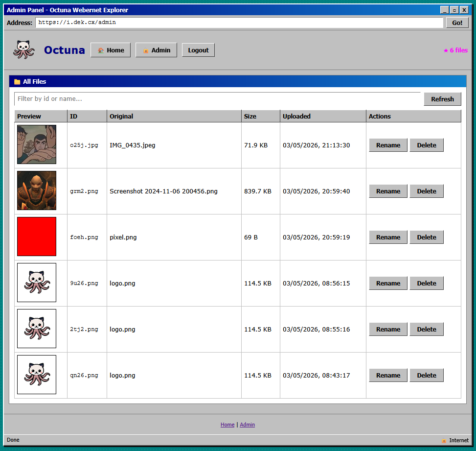
Task: Follow the footer Admin link
Action: pos(247,425)
